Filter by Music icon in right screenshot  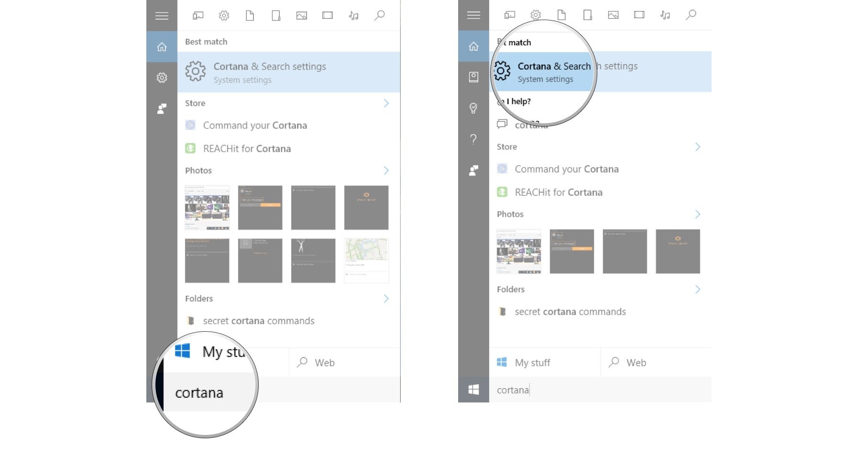pyautogui.click(x=665, y=15)
